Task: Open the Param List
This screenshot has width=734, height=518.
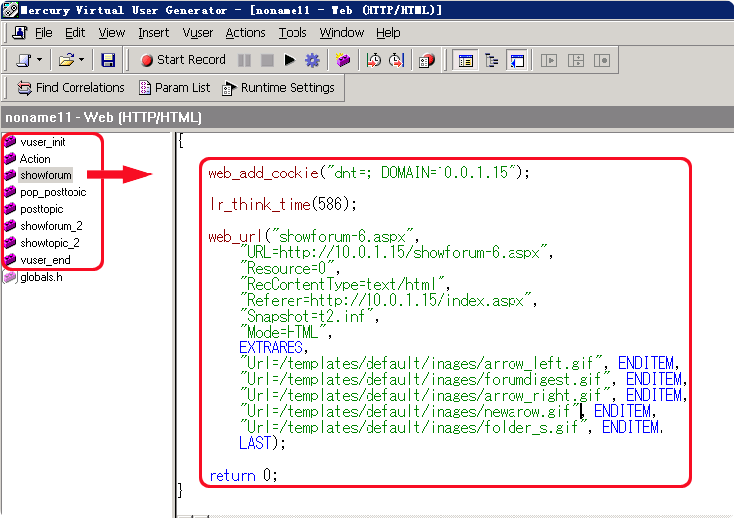Action: 174,88
